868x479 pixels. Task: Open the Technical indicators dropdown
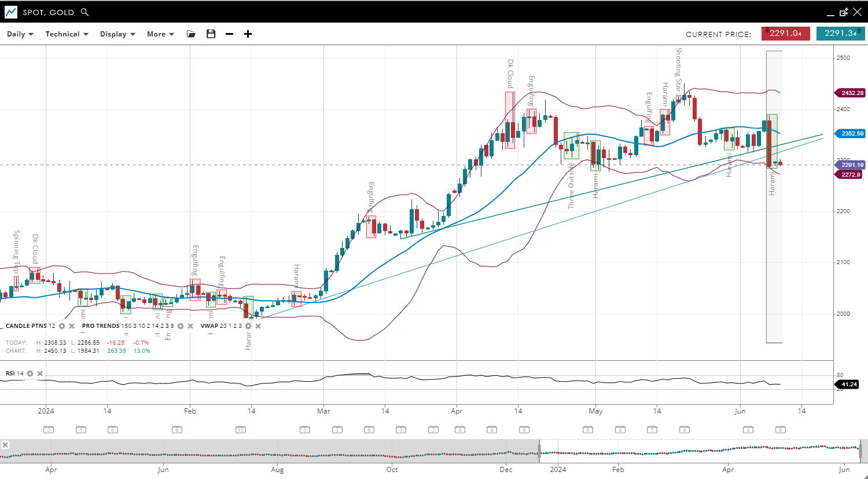67,34
